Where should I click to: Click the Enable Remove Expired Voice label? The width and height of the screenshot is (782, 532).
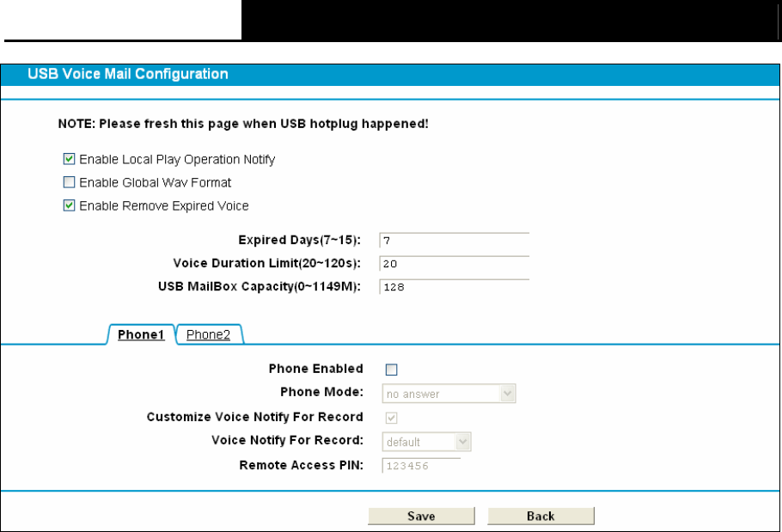164,206
